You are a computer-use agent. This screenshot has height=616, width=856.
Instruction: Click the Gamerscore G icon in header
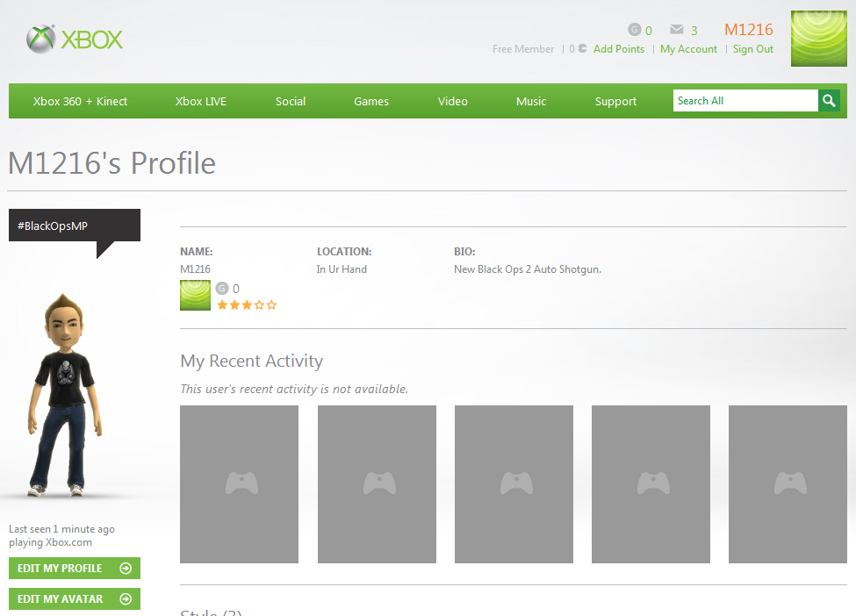[x=635, y=30]
